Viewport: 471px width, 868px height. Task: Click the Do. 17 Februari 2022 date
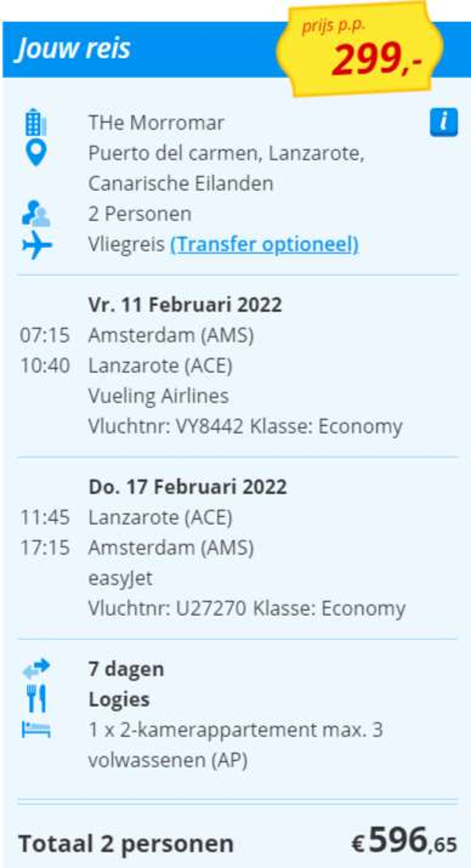[x=188, y=487]
